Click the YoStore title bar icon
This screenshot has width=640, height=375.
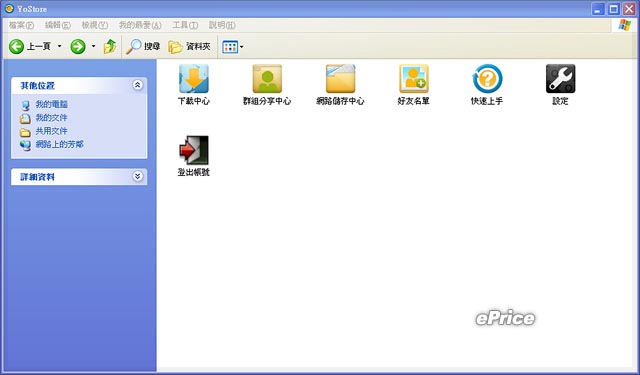[9, 9]
